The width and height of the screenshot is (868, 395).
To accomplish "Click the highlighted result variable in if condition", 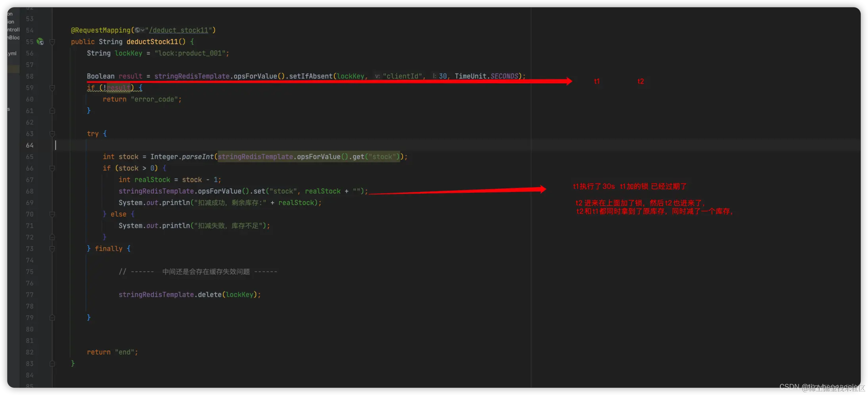I will pyautogui.click(x=119, y=88).
